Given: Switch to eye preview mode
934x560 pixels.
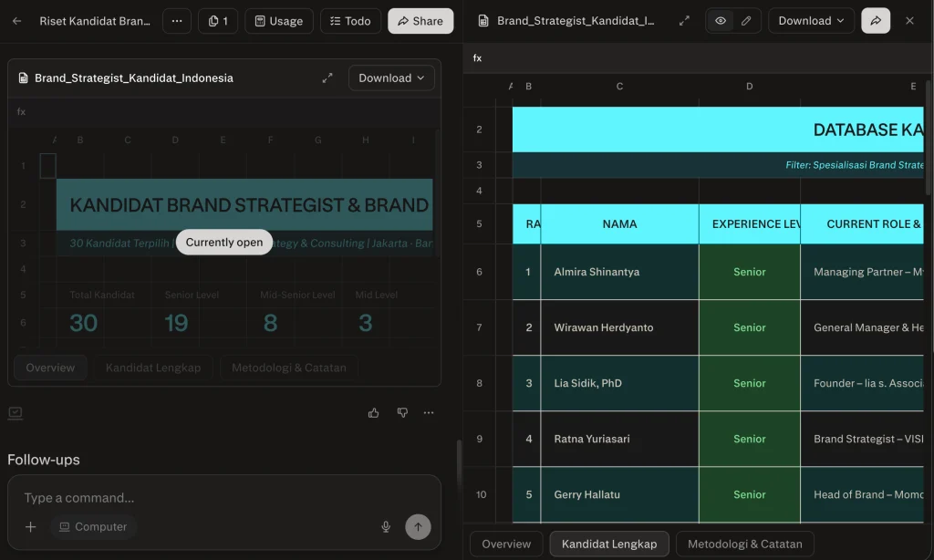Looking at the screenshot, I should 721,21.
